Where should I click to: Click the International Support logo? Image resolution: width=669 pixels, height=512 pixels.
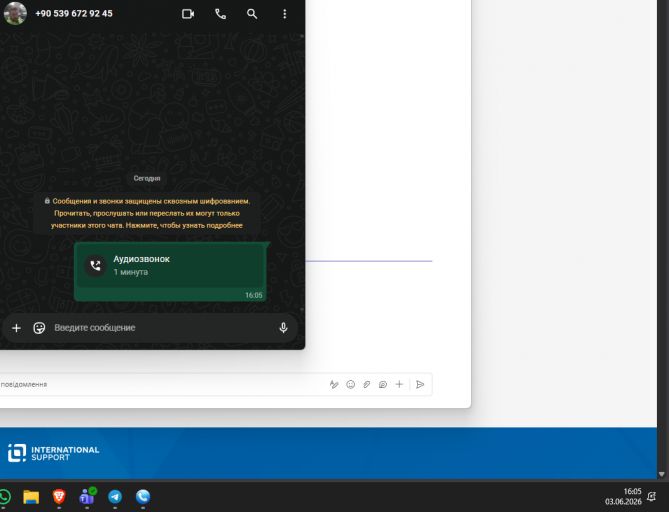(x=53, y=453)
